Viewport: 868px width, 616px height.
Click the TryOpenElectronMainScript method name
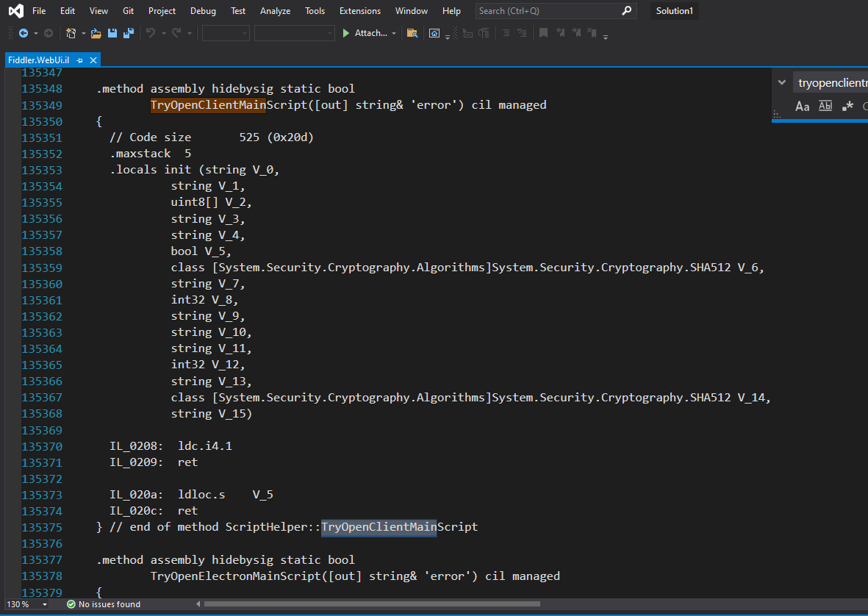(x=236, y=576)
